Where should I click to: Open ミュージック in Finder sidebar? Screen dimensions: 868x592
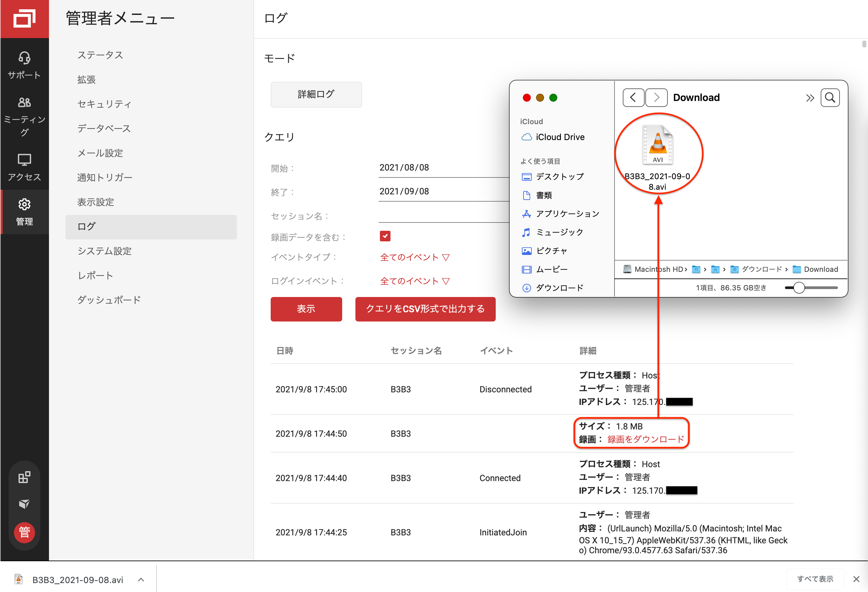click(x=553, y=232)
